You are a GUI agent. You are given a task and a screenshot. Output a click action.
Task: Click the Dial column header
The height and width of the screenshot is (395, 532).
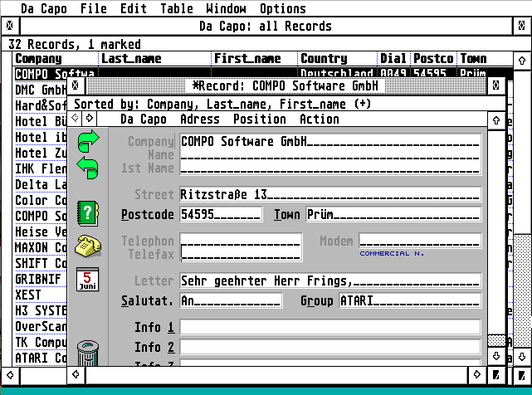(394, 59)
